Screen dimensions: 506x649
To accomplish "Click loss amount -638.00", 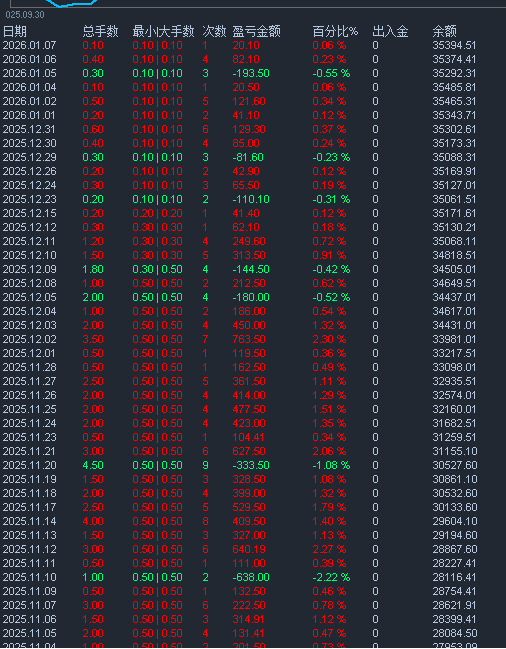I will tap(251, 577).
